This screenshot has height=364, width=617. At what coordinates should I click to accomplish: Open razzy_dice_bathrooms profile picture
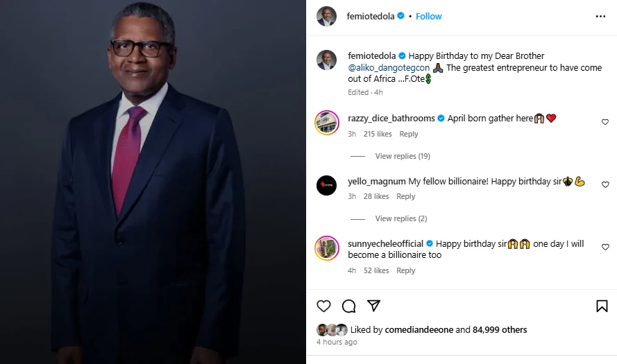pos(327,122)
